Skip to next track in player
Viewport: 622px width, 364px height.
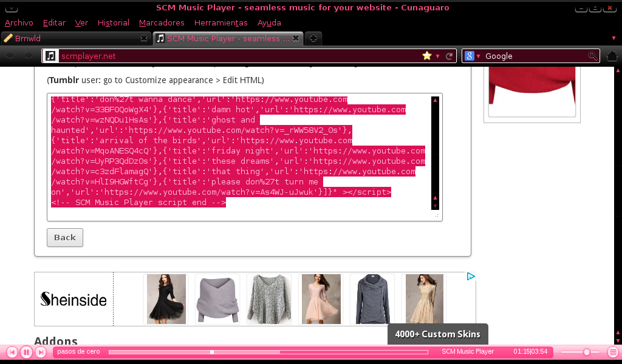(41, 352)
